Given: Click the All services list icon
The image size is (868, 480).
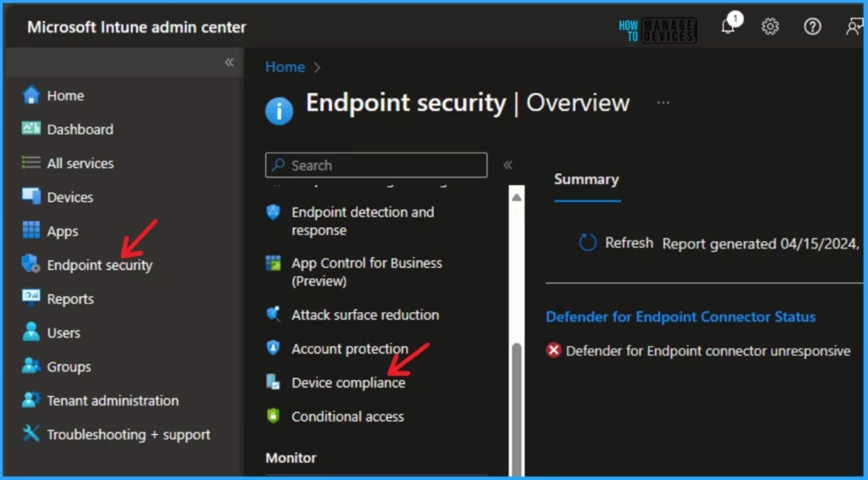Looking at the screenshot, I should point(31,163).
